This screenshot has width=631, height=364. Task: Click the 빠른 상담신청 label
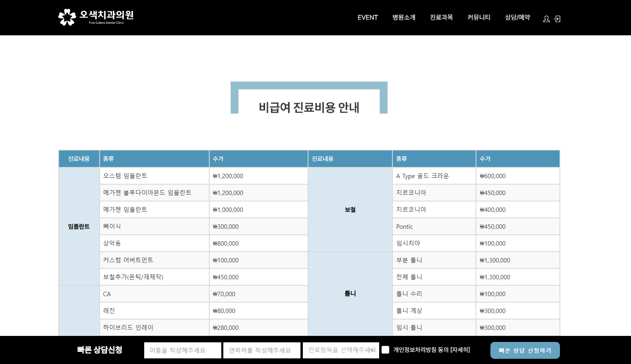100,350
